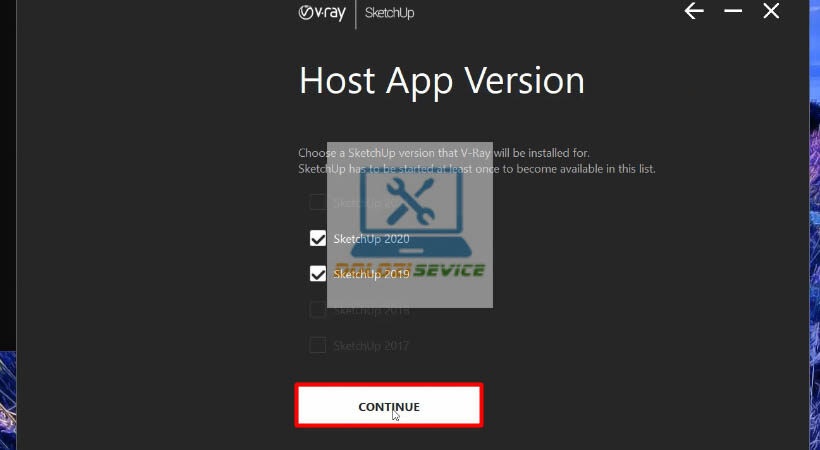Tick the disabled SketchUp 2017 checkbox
The image size is (820, 450).
(x=317, y=345)
